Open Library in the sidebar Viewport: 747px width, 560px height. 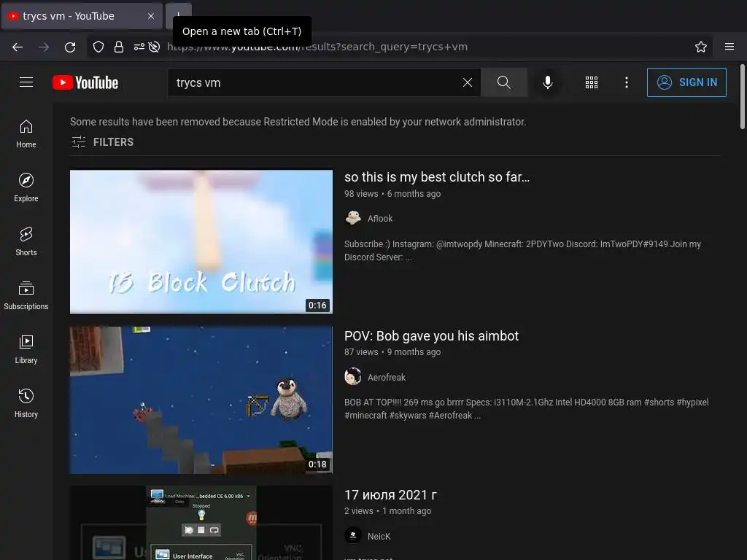pyautogui.click(x=26, y=349)
